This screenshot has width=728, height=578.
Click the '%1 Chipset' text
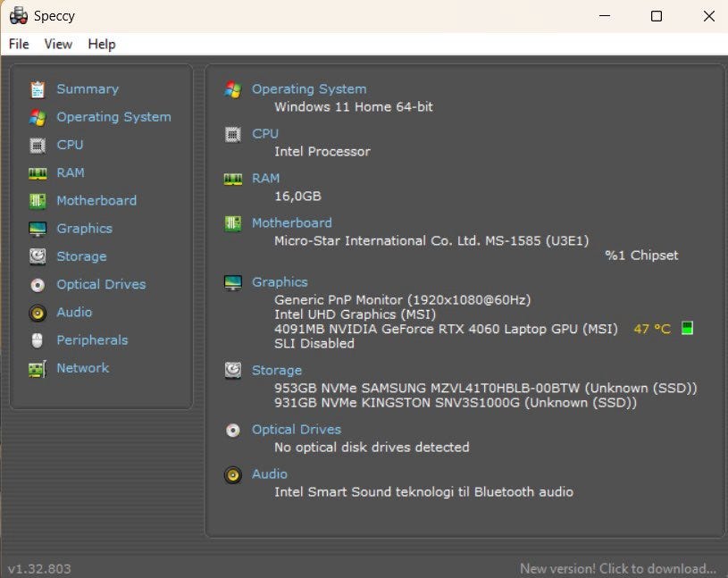click(x=641, y=255)
